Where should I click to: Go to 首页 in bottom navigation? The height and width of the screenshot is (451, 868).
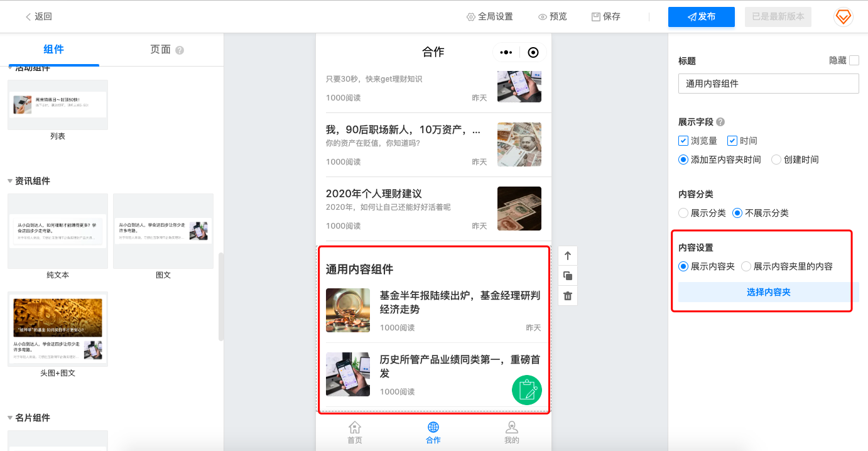point(355,432)
